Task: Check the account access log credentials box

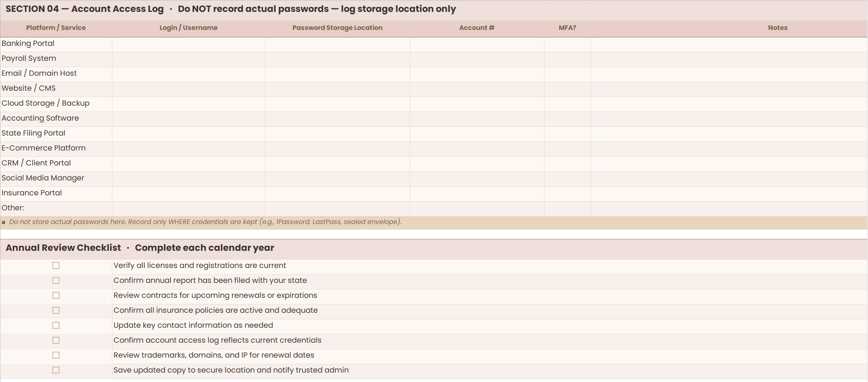Action: [56, 340]
